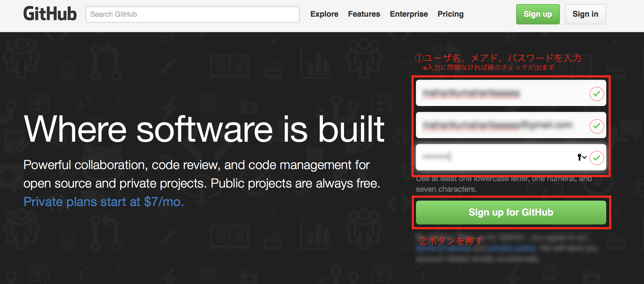This screenshot has height=284, width=644.
Task: Select Enterprise in the navigation bar
Action: tap(409, 14)
